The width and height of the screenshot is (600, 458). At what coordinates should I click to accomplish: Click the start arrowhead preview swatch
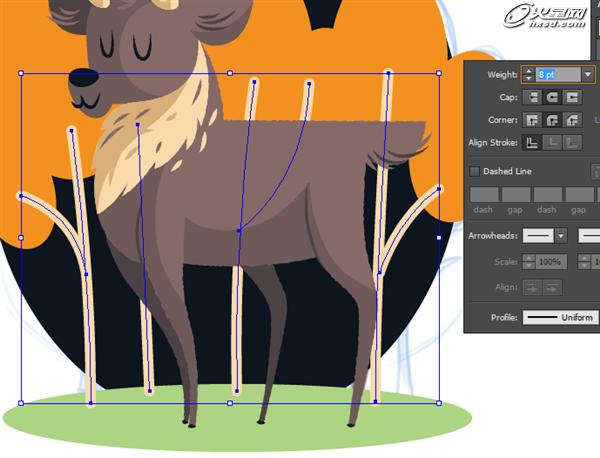click(538, 236)
